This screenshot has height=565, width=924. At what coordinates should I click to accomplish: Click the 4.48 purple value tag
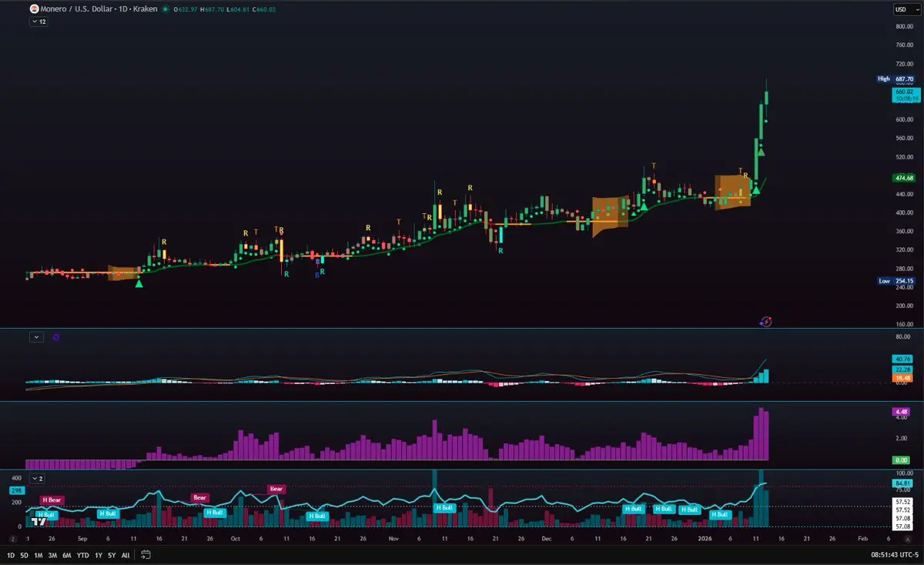click(902, 412)
